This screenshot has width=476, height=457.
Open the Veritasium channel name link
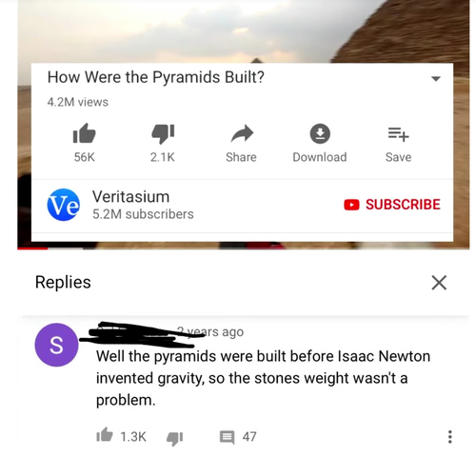click(130, 196)
